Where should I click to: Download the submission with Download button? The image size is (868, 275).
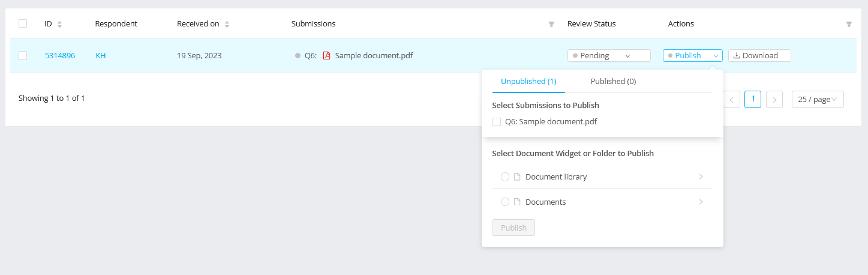[x=759, y=55]
